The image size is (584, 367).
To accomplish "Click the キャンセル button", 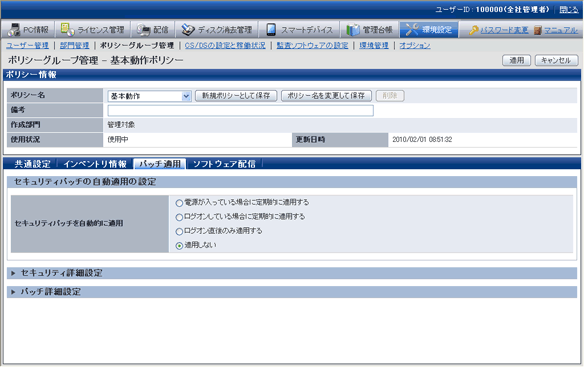I will pyautogui.click(x=556, y=60).
